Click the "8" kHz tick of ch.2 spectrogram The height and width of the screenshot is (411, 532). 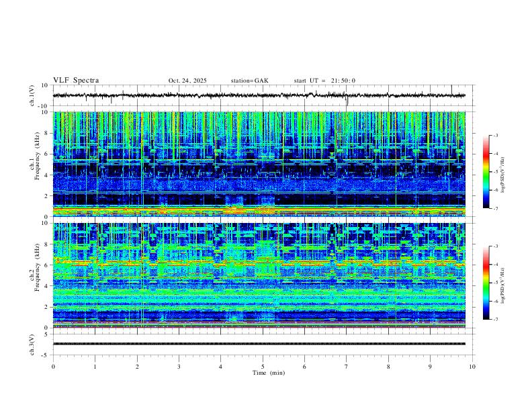(48, 244)
